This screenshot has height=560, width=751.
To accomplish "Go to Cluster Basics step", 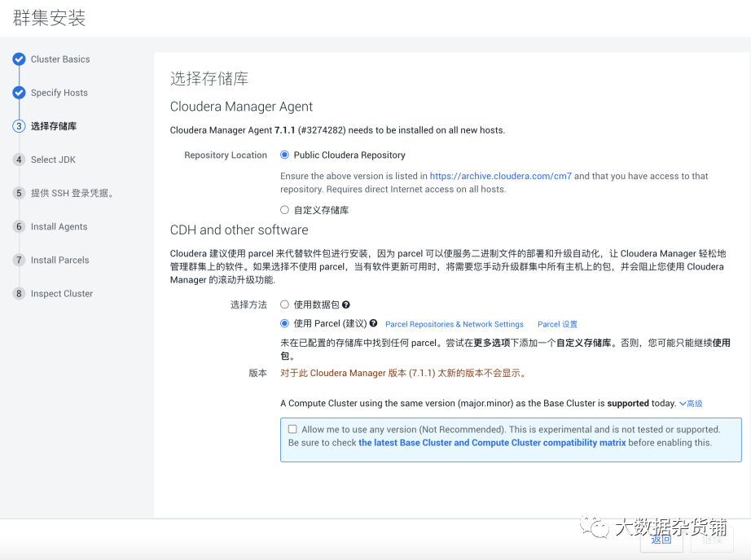I will coord(60,59).
